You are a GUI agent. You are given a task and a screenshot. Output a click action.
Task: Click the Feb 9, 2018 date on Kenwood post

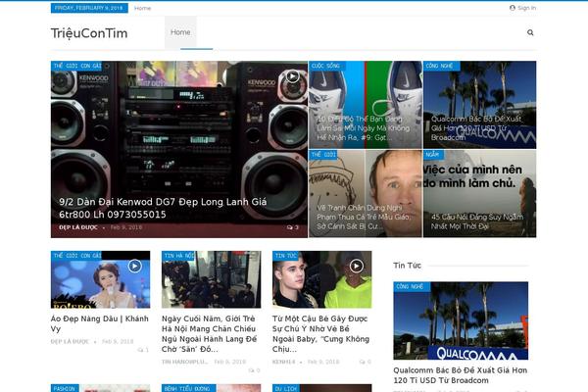pos(126,227)
